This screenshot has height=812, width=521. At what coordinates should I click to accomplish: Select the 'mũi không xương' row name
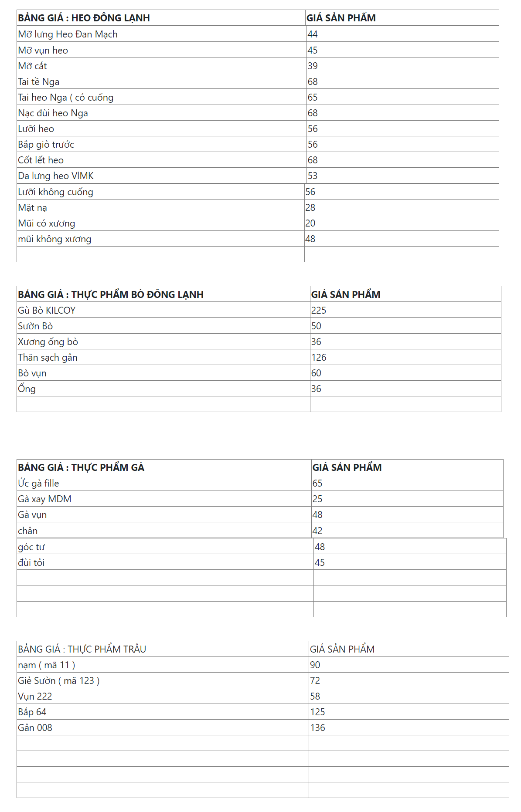(54, 239)
